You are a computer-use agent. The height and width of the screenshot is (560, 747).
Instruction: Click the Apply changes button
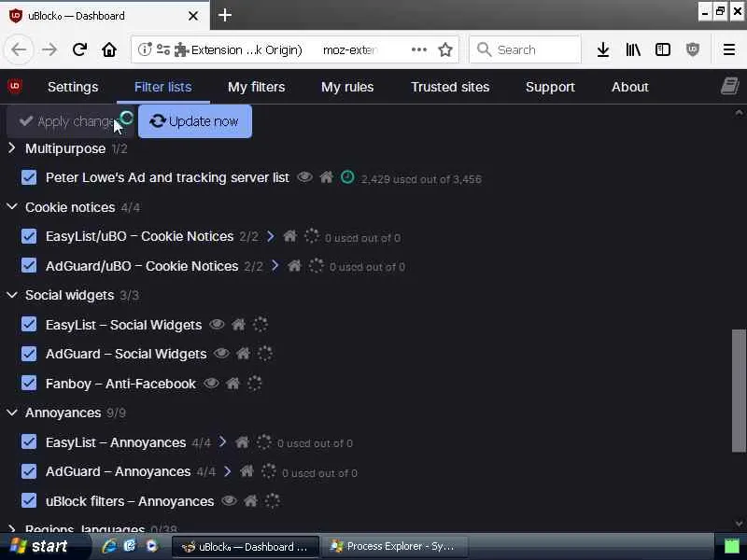click(x=71, y=121)
